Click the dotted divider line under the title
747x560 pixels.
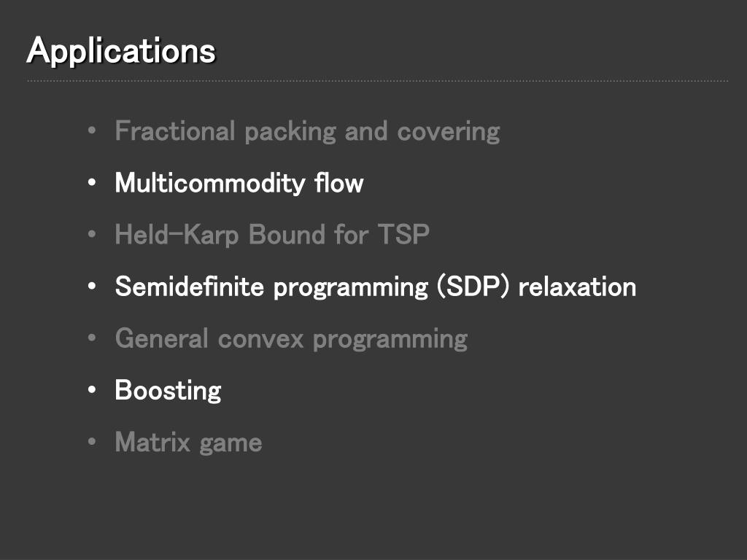click(377, 81)
